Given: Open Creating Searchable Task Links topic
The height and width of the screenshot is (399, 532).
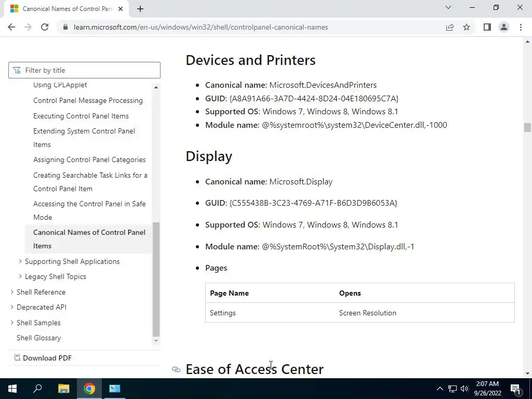Looking at the screenshot, I should [90, 182].
